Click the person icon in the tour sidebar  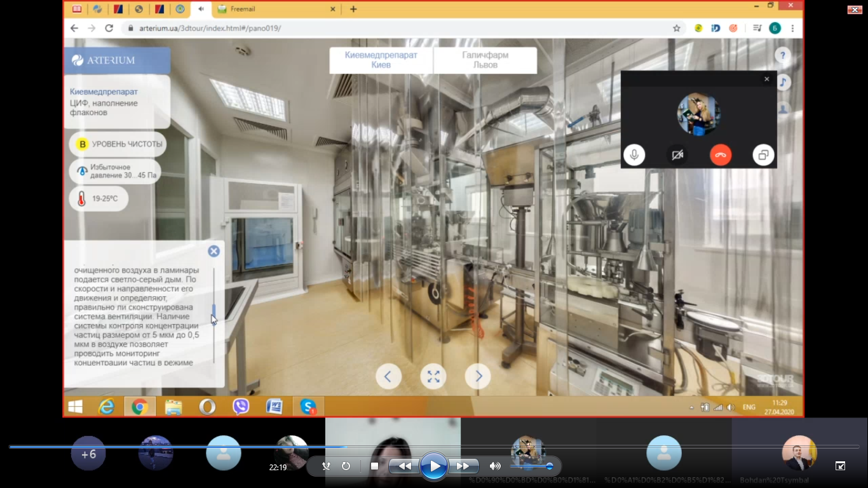point(783,109)
